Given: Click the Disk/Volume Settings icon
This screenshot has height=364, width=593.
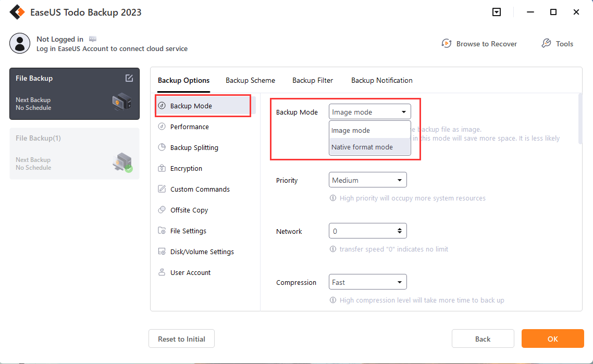Looking at the screenshot, I should click(162, 251).
